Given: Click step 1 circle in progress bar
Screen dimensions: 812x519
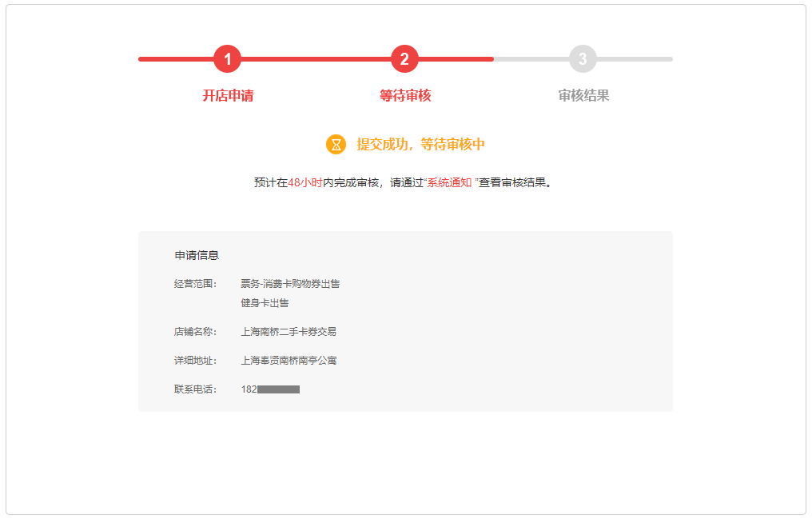Looking at the screenshot, I should coord(227,59).
